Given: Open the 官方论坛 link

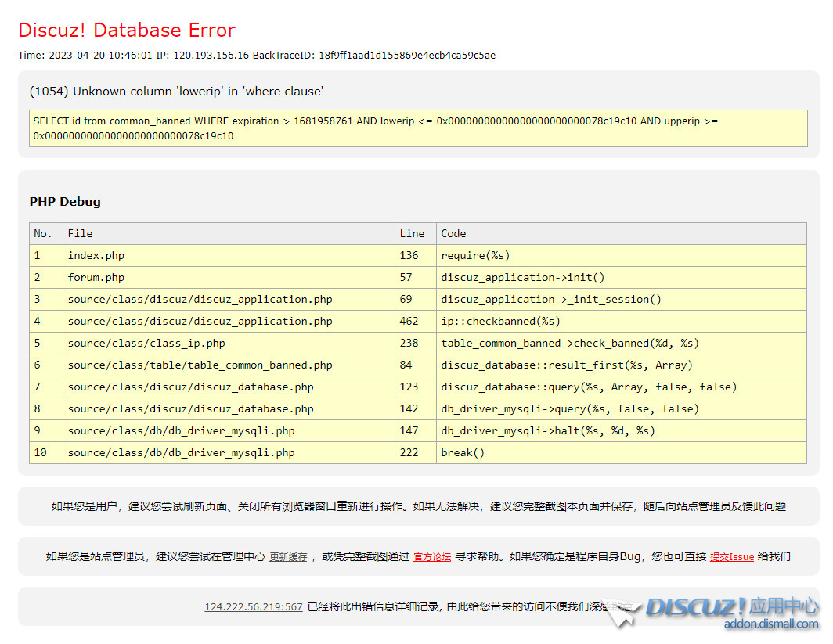Looking at the screenshot, I should (x=432, y=557).
